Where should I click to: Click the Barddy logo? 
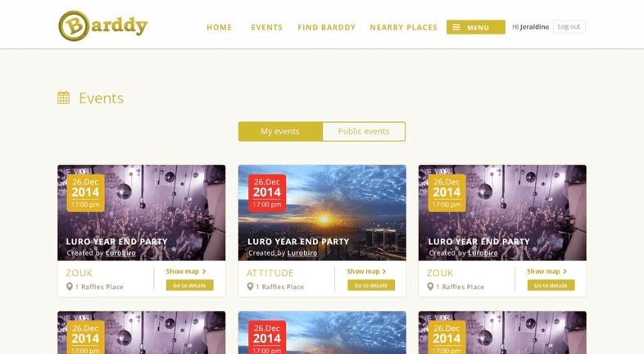pos(102,26)
